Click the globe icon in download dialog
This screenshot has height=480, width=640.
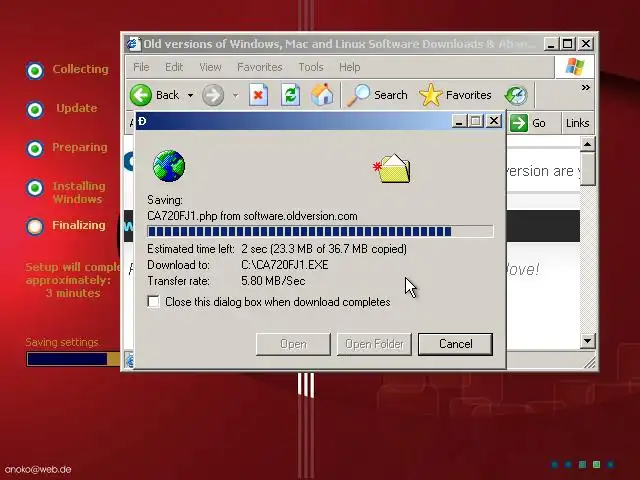tap(169, 166)
